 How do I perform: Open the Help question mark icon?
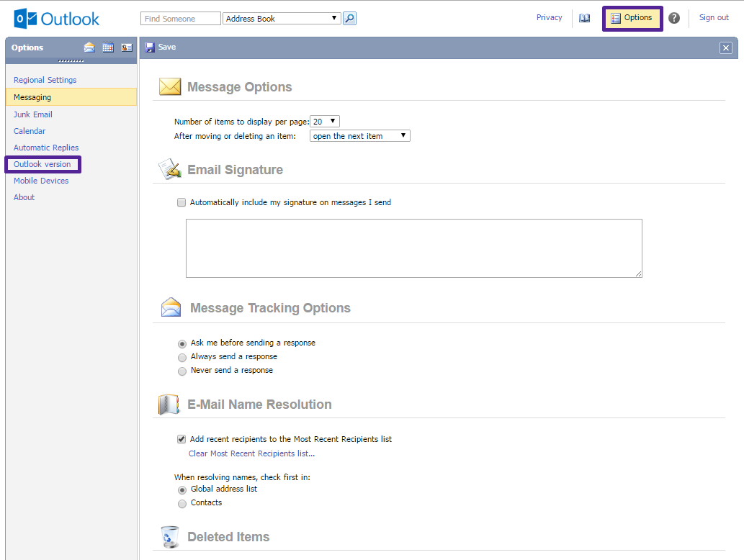673,18
